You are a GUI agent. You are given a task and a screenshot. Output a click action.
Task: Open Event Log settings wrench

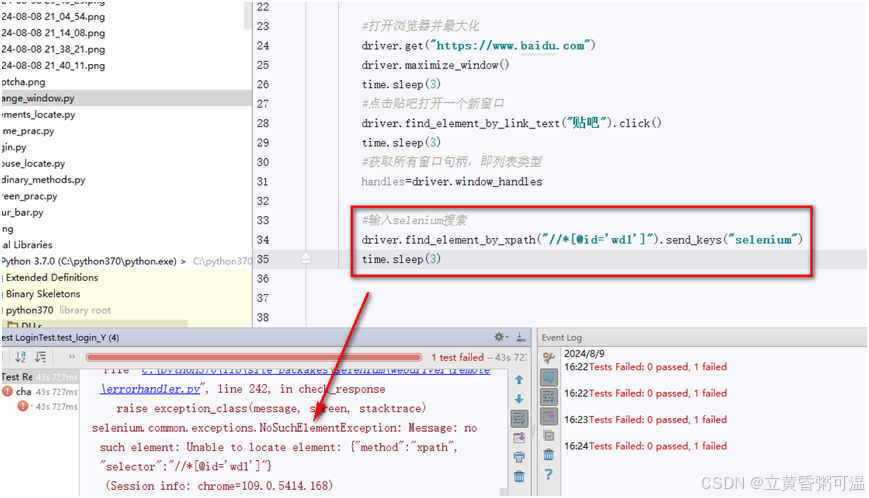[549, 358]
